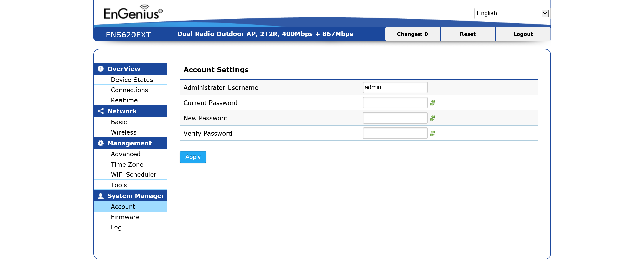Click the Account Settings heading
Screen dimensions: 644x265
[216, 70]
